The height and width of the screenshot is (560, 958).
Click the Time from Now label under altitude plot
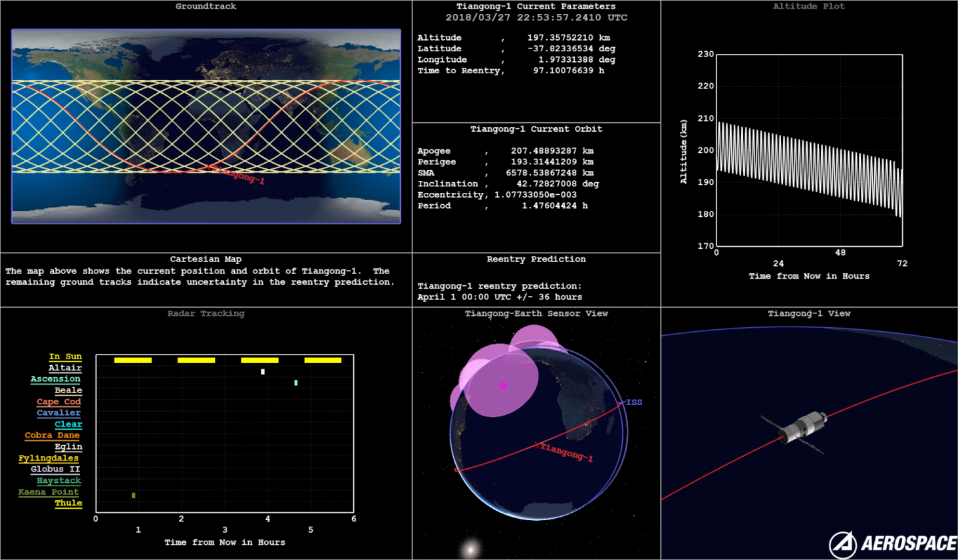point(809,276)
